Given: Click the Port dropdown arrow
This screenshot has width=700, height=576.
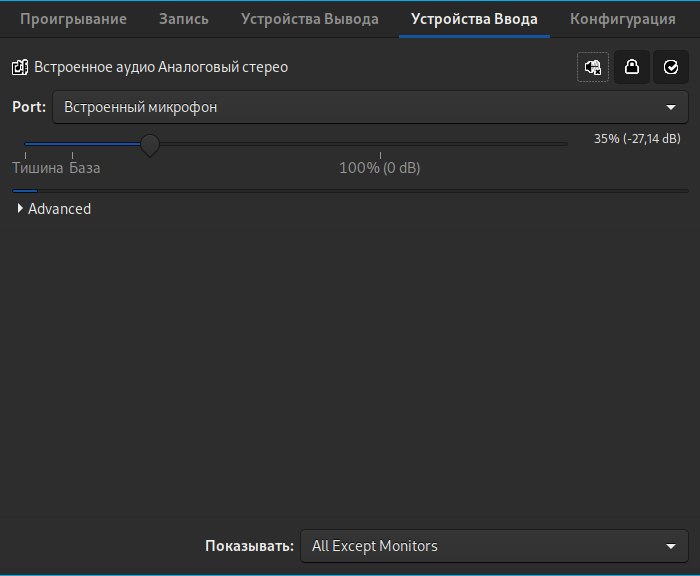Looking at the screenshot, I should tap(671, 107).
